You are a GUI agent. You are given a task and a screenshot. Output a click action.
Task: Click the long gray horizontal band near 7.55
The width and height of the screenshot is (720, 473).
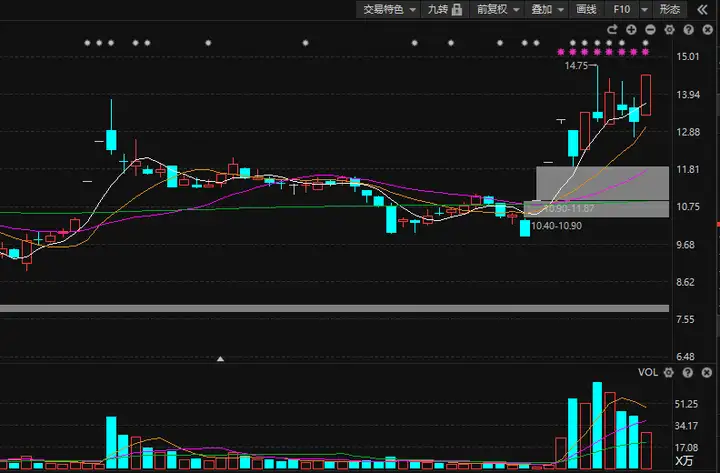[334, 309]
